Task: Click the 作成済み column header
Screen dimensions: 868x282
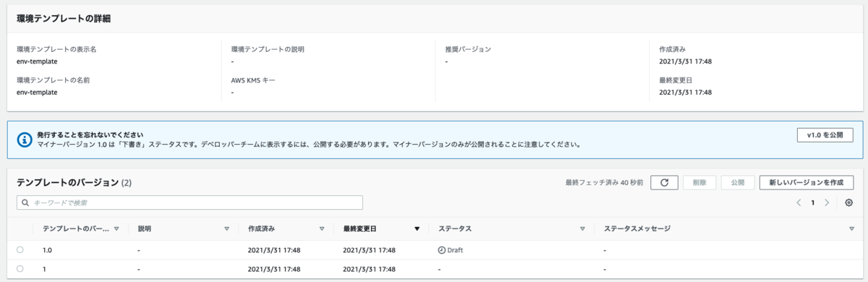Action: coord(261,228)
